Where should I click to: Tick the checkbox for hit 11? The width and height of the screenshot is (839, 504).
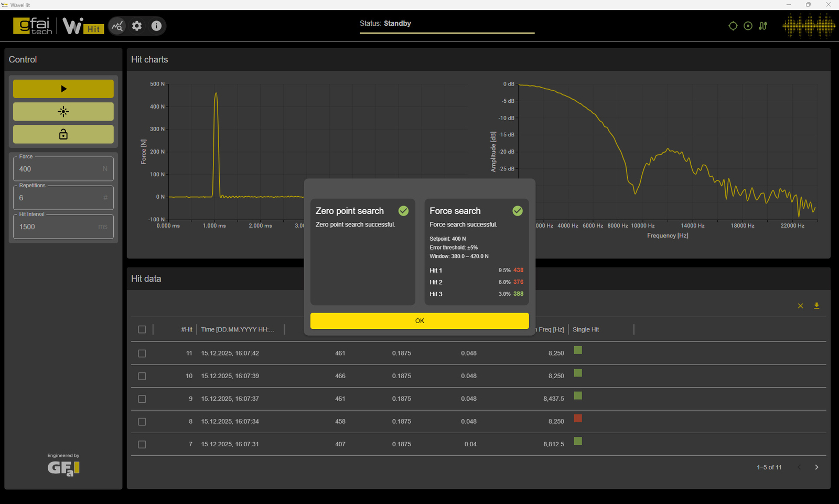coord(142,353)
